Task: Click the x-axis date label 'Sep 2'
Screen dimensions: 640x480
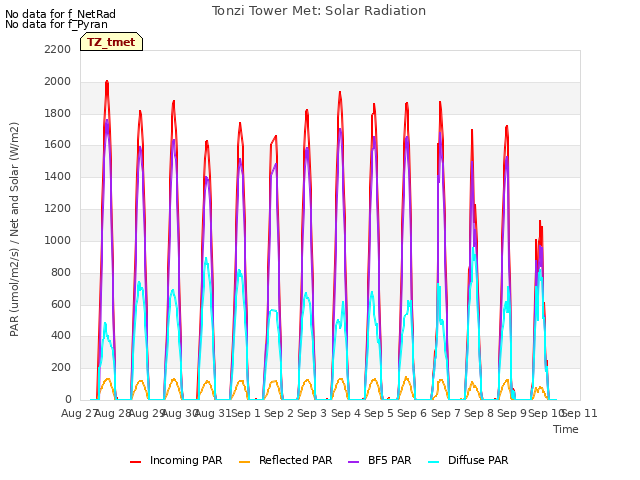Action: point(279,413)
